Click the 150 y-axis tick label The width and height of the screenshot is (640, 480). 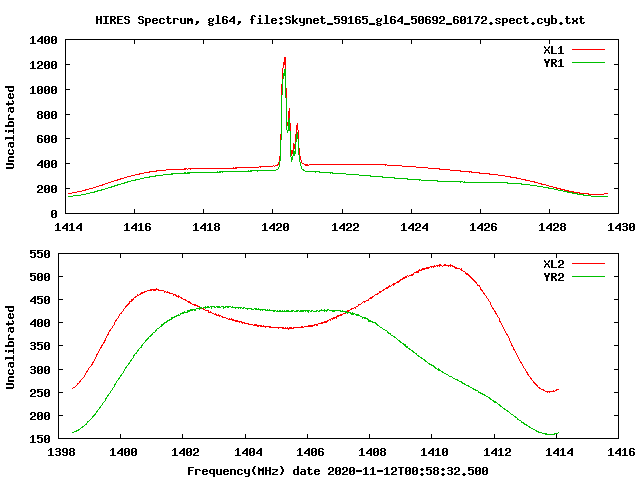[x=40, y=439]
